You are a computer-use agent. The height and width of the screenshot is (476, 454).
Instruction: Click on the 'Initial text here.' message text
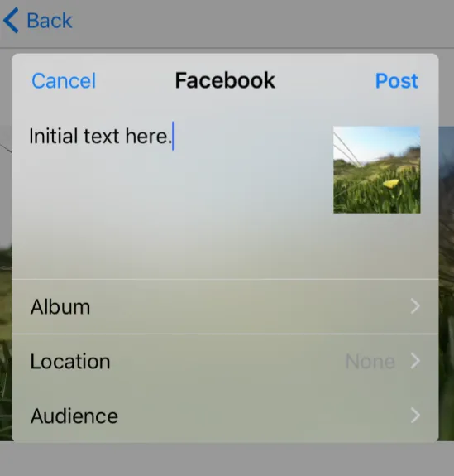tap(100, 136)
